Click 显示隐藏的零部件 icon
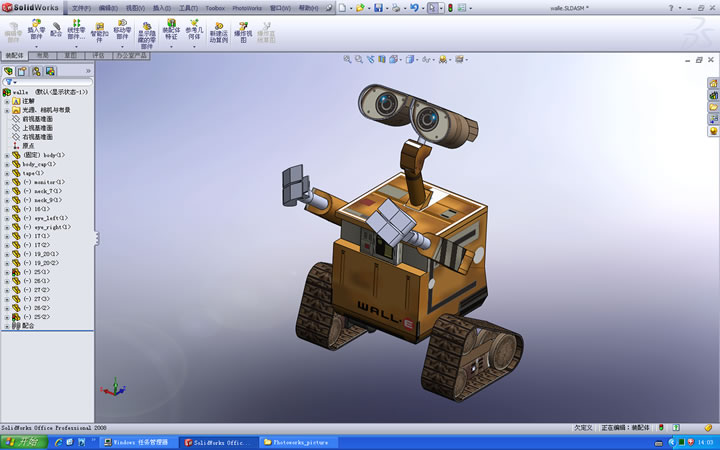 click(146, 26)
